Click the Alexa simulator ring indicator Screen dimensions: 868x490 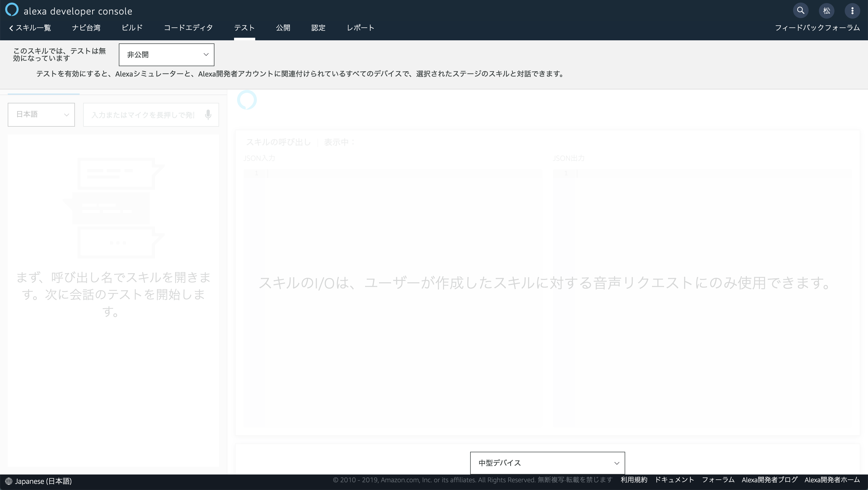pyautogui.click(x=247, y=100)
